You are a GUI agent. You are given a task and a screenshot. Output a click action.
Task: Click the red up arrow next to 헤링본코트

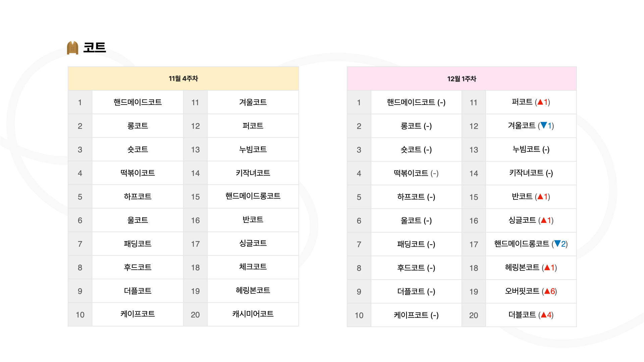(547, 267)
